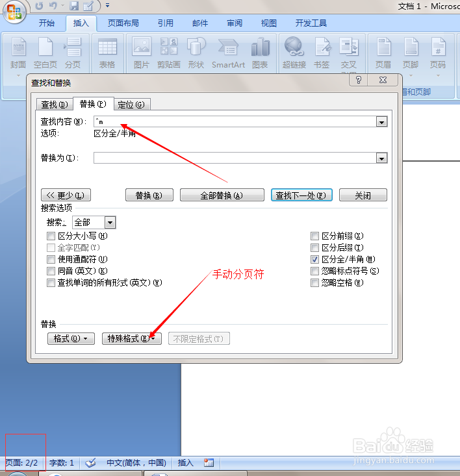
Task: Click the 全部替换(A) button
Action: (222, 195)
